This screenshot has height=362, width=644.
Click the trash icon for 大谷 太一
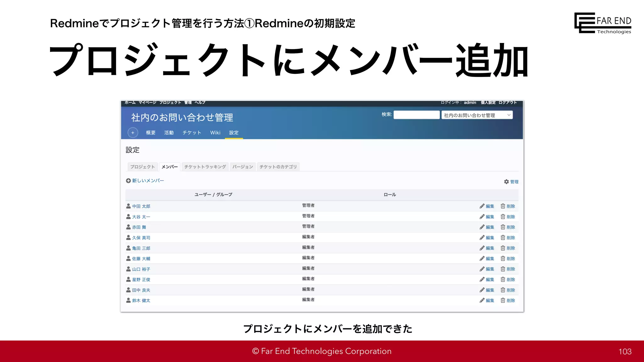pyautogui.click(x=503, y=217)
